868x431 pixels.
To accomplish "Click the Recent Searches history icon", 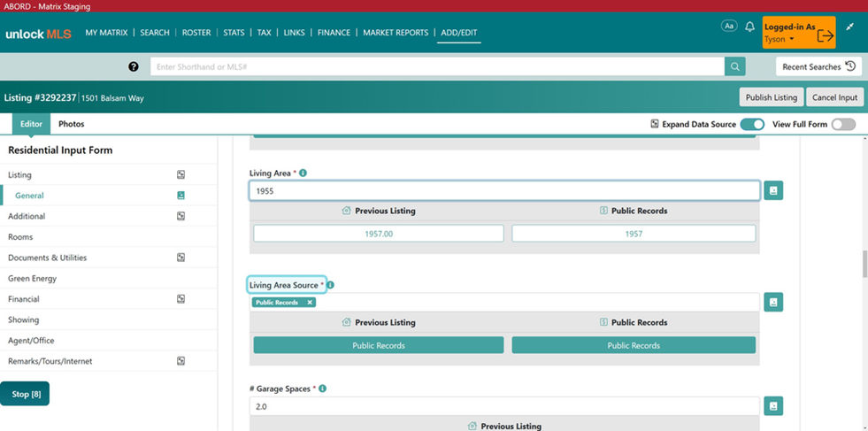I will 851,66.
